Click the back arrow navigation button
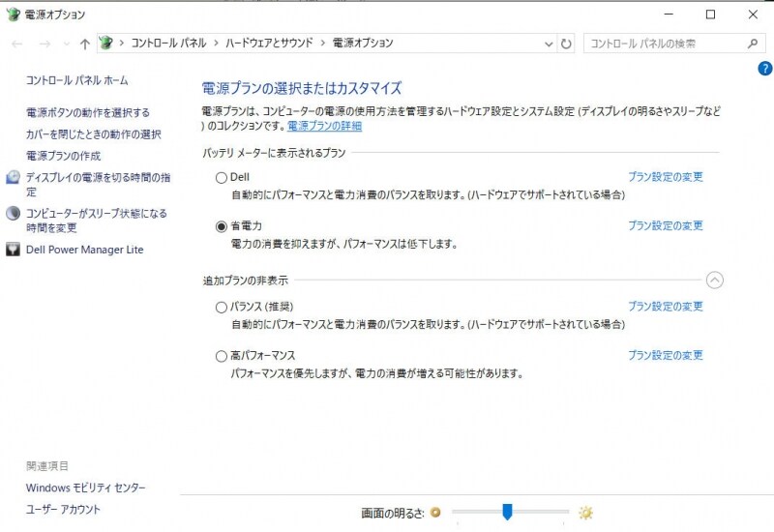Screen dimensions: 774x532 17,44
